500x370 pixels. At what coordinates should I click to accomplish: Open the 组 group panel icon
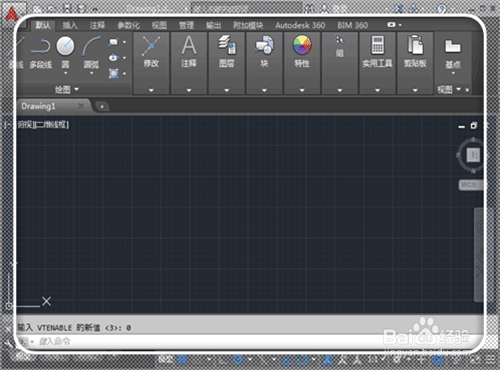339,41
